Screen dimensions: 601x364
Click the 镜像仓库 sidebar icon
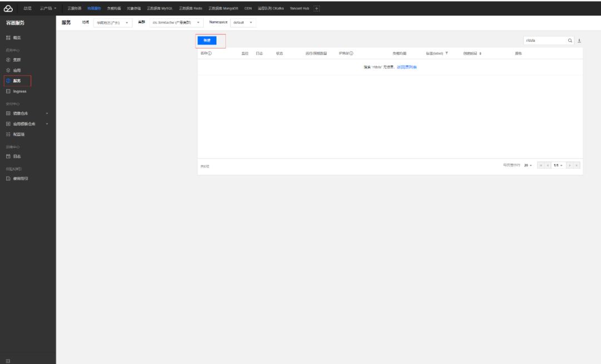[x=8, y=114]
